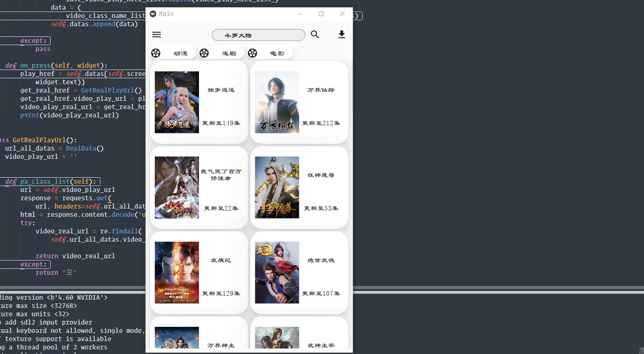
Task: Switch to the 动漫 category tab
Action: [173, 53]
